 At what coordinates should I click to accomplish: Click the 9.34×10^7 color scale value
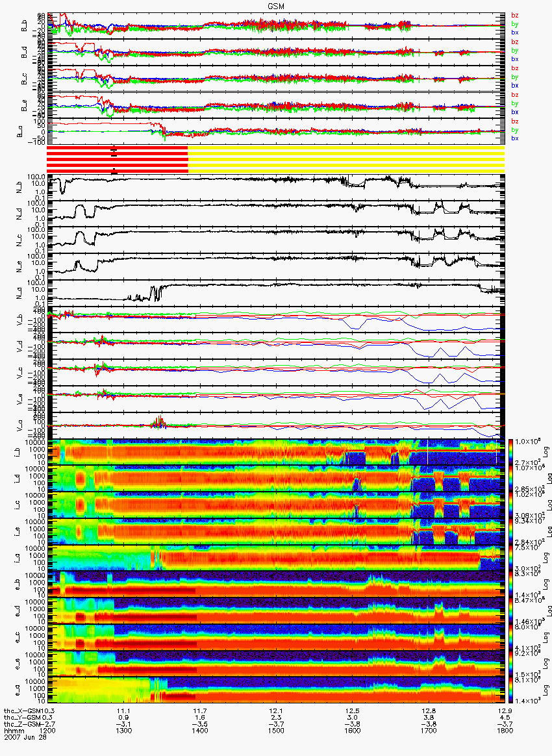pos(529,521)
